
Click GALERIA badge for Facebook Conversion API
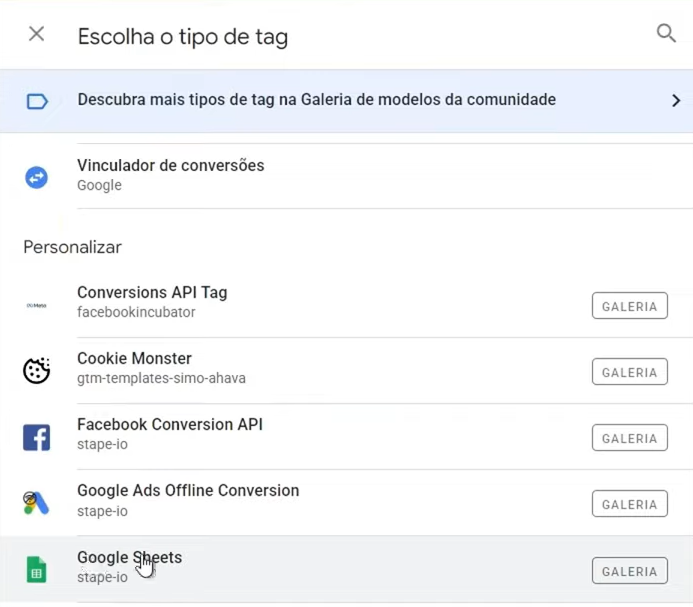click(629, 438)
